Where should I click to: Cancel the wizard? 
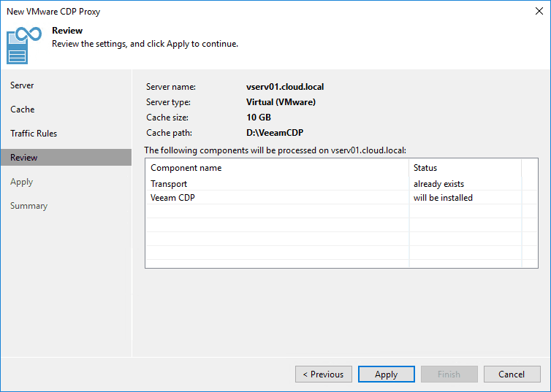[x=512, y=374]
